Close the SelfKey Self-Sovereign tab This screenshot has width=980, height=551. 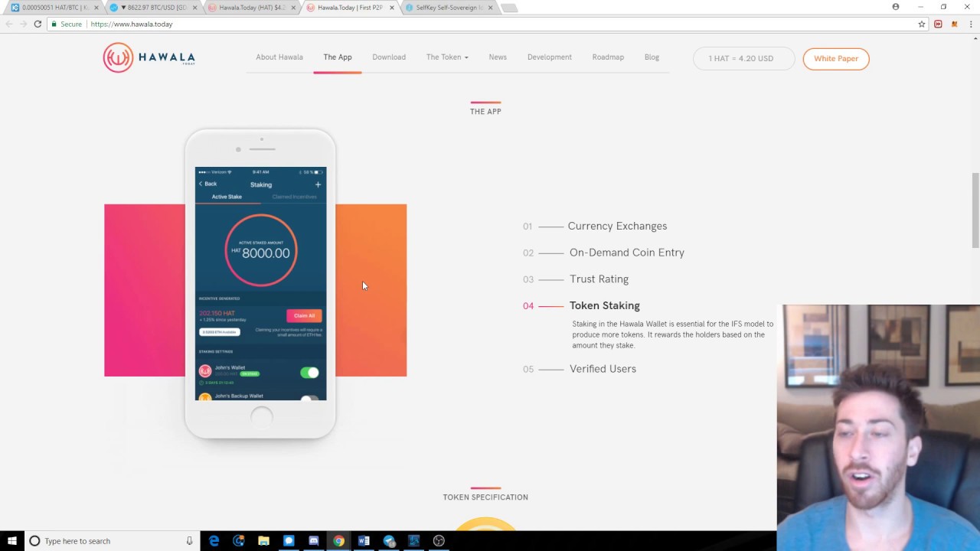(x=491, y=8)
